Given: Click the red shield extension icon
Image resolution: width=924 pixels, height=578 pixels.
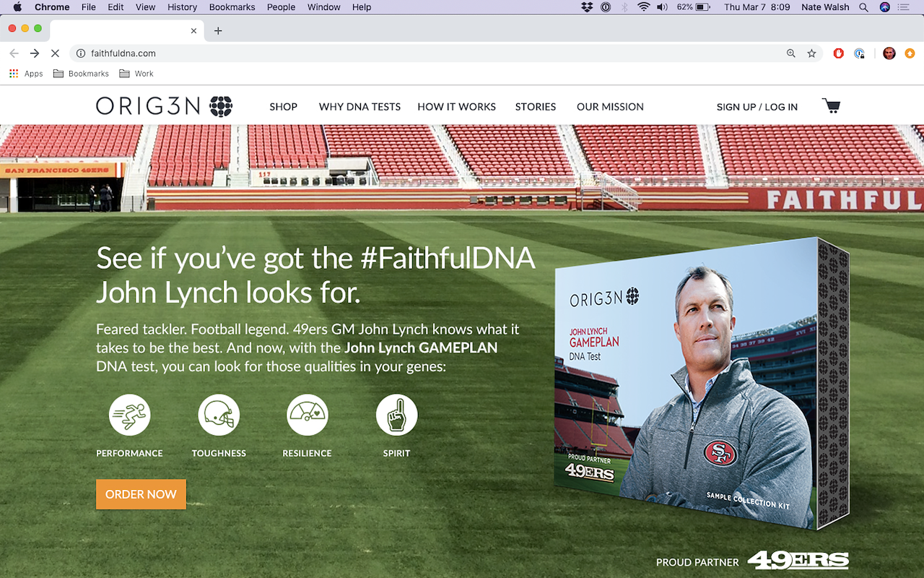Looking at the screenshot, I should 839,53.
